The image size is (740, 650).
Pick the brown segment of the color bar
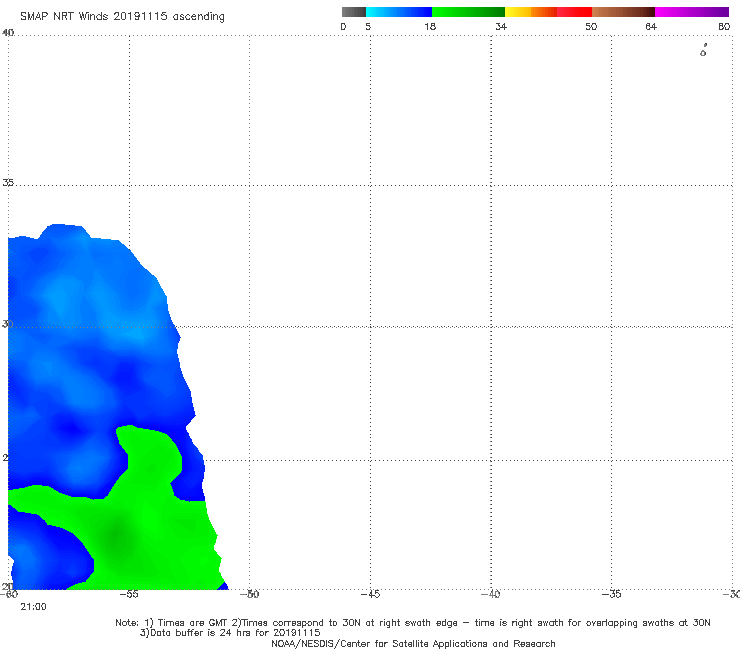point(623,12)
